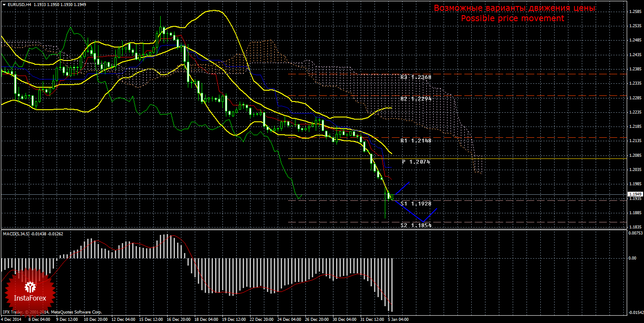Click the R3 1.2368 resistance label
Image resolution: width=644 pixels, height=323 pixels.
(416, 77)
